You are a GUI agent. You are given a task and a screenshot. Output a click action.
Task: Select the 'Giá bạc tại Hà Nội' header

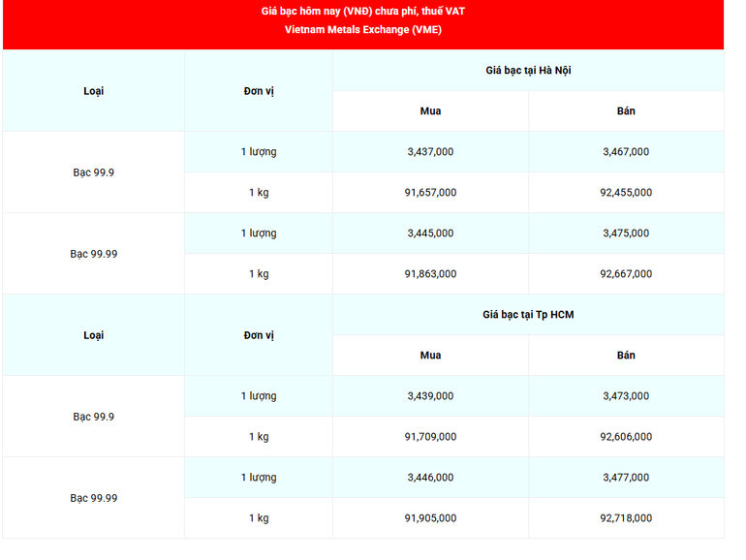[528, 71]
